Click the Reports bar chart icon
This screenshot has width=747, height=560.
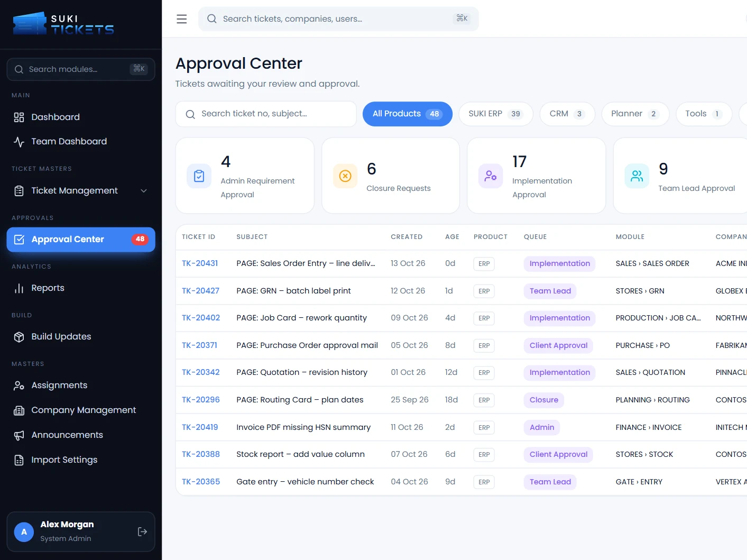[19, 288]
